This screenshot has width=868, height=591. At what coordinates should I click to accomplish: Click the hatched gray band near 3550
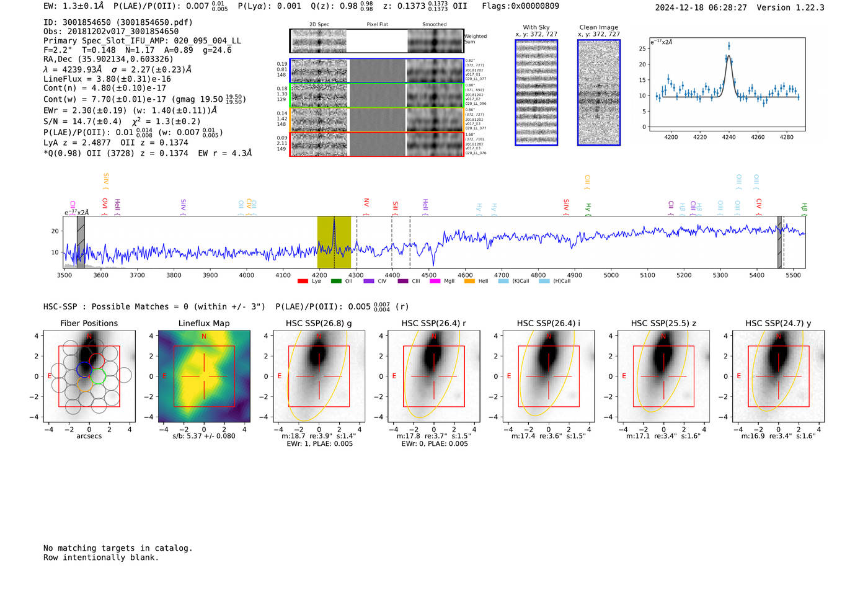(81, 242)
